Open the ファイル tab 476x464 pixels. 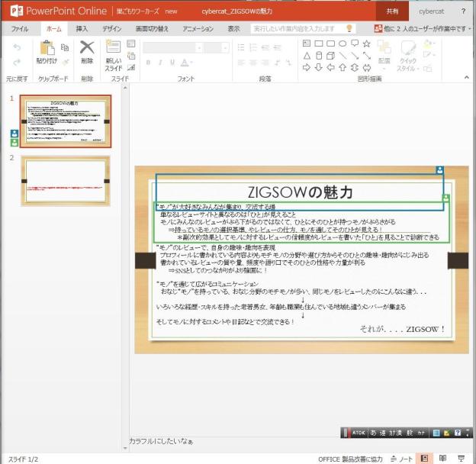(20, 29)
